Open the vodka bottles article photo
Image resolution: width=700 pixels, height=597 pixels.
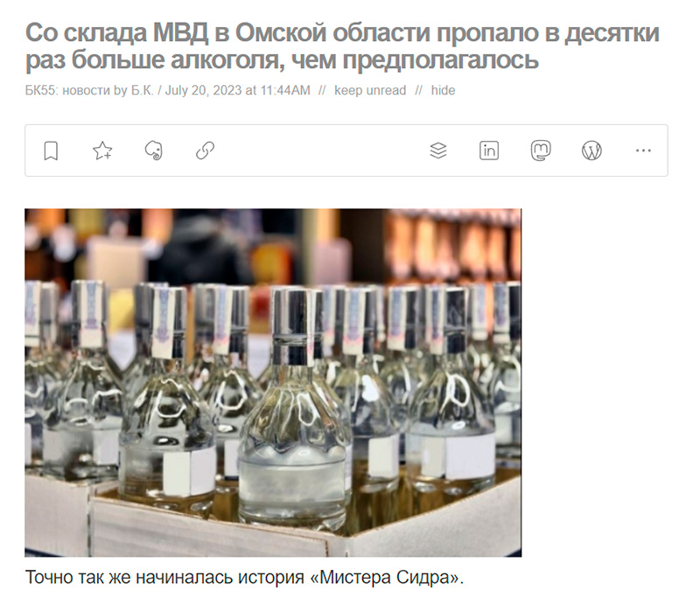[273, 383]
